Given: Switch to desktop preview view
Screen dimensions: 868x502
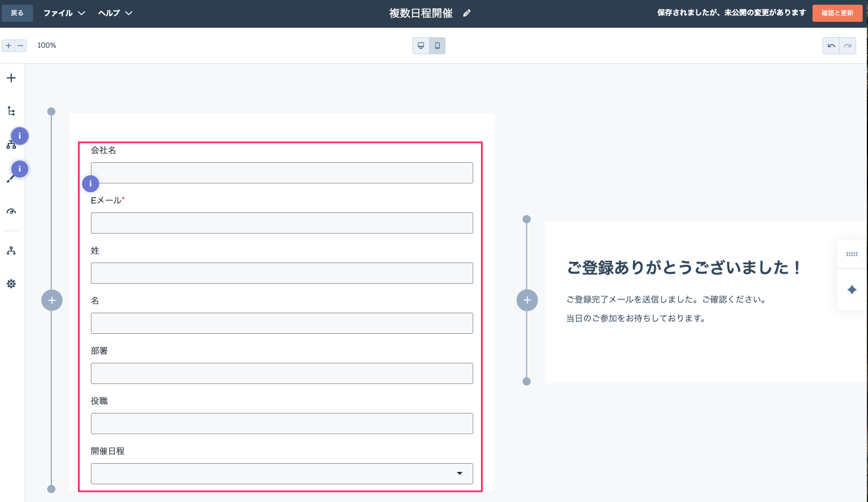Looking at the screenshot, I should pos(421,45).
